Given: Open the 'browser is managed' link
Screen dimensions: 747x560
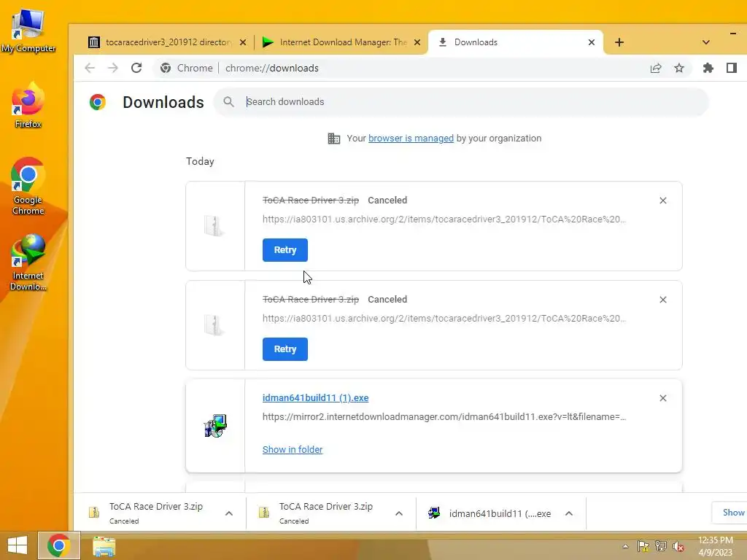Looking at the screenshot, I should click(x=411, y=139).
